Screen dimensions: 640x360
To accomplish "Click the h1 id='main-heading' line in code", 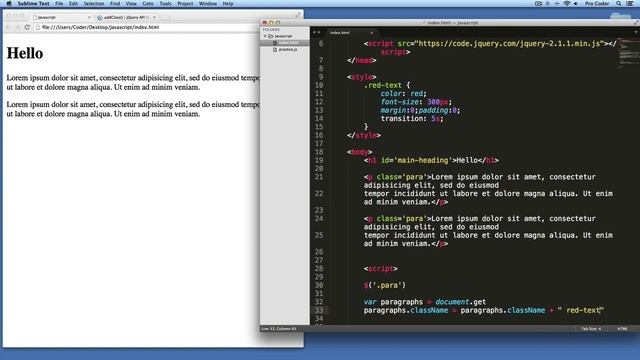I will 431,160.
